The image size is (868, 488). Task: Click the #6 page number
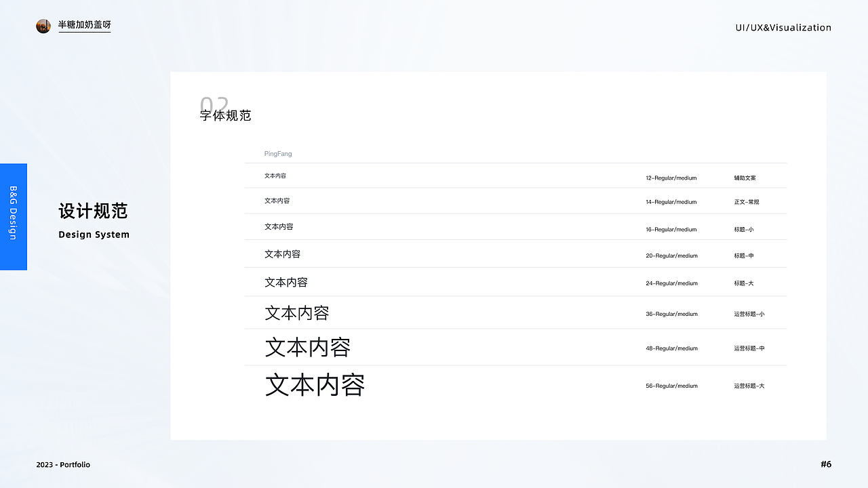(826, 464)
